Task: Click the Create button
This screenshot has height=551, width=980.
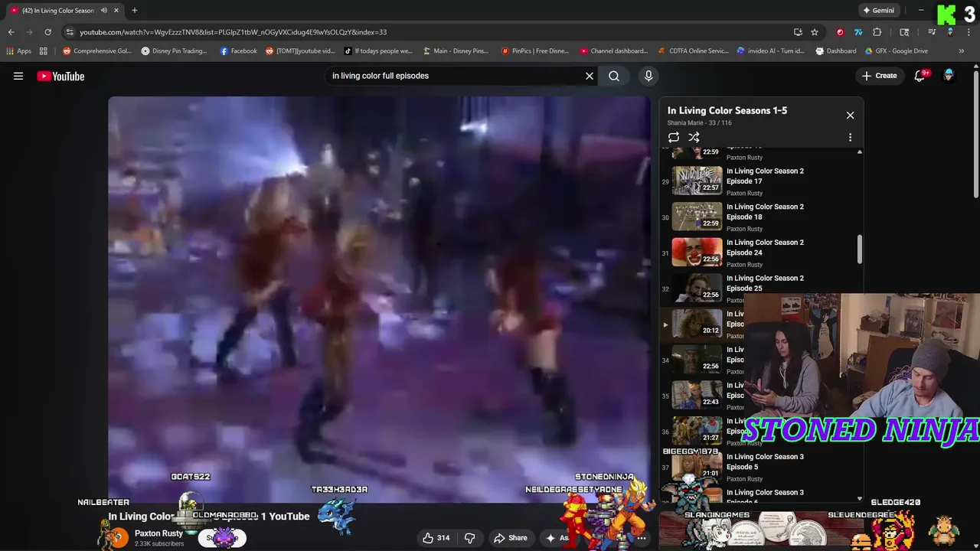Action: click(879, 76)
